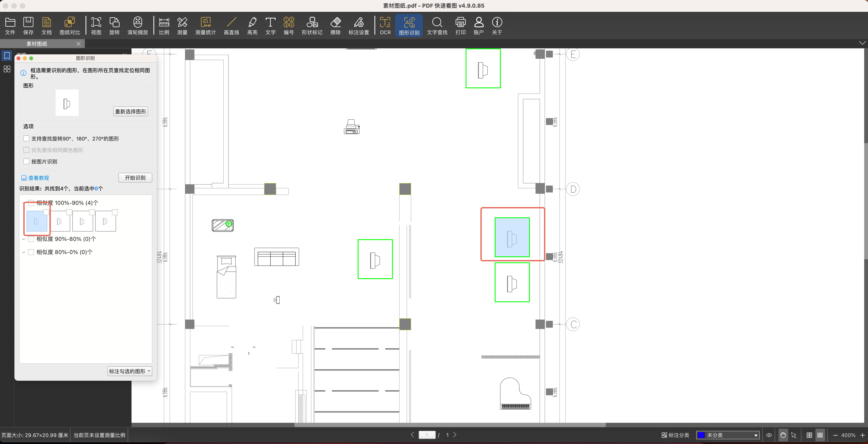This screenshot has width=868, height=444.
Task: Collapse the 相似度 80%-0% group chevron
Action: point(24,252)
